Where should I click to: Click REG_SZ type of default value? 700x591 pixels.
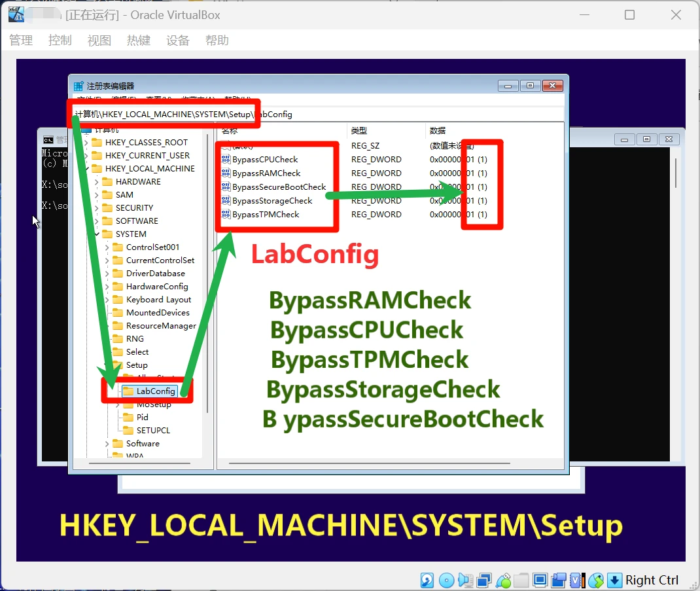tap(365, 146)
